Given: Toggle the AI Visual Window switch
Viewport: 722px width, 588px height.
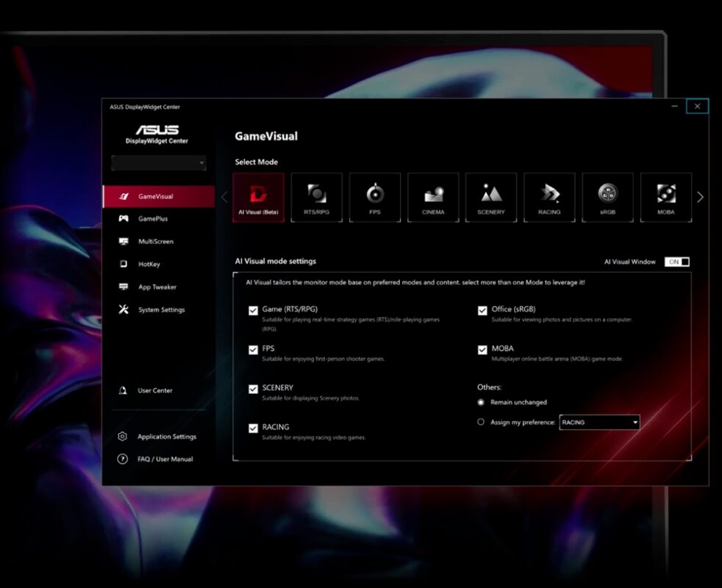Looking at the screenshot, I should click(x=677, y=262).
